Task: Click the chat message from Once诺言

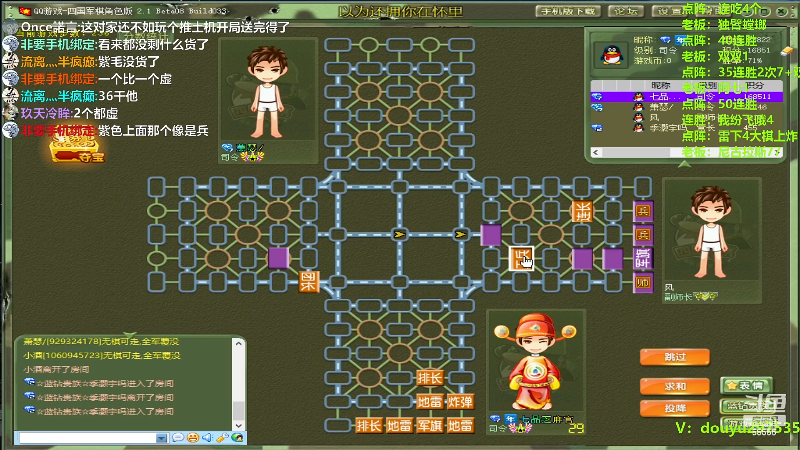Action: click(155, 27)
